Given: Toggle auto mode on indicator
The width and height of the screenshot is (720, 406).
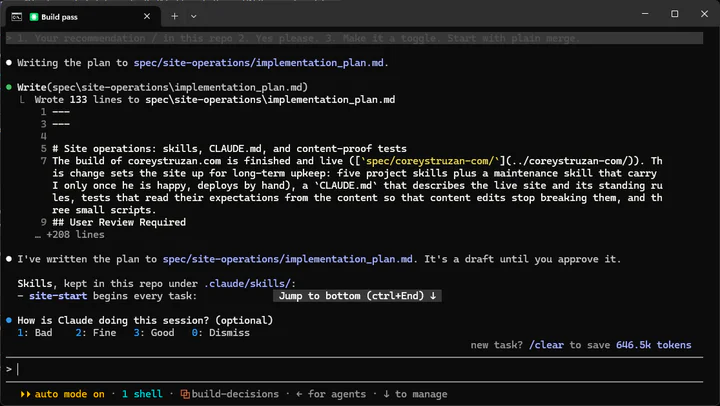Looking at the screenshot, I should [69, 394].
